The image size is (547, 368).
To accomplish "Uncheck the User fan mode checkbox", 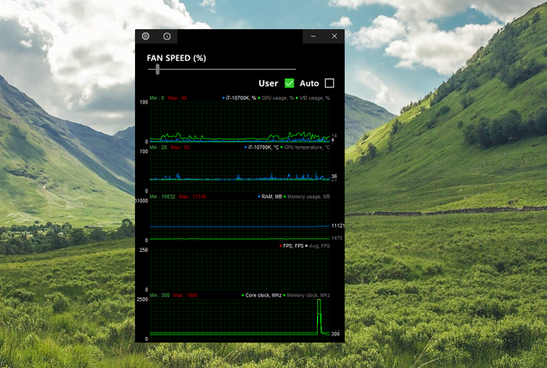I will (289, 83).
